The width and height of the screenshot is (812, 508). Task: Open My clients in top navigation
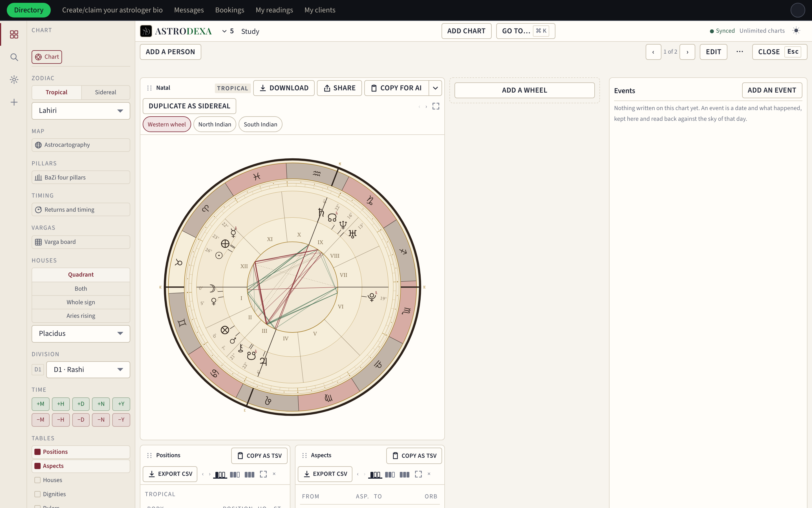pos(320,10)
